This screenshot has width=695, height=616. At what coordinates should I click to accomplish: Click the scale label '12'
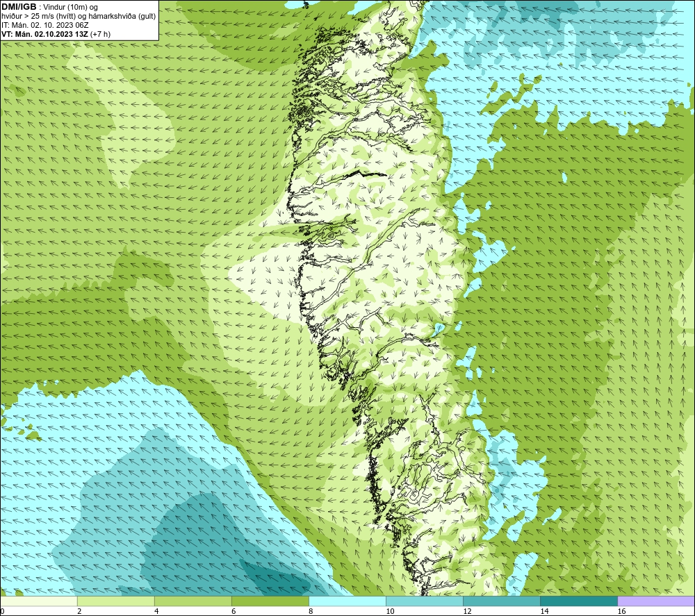click(x=467, y=612)
